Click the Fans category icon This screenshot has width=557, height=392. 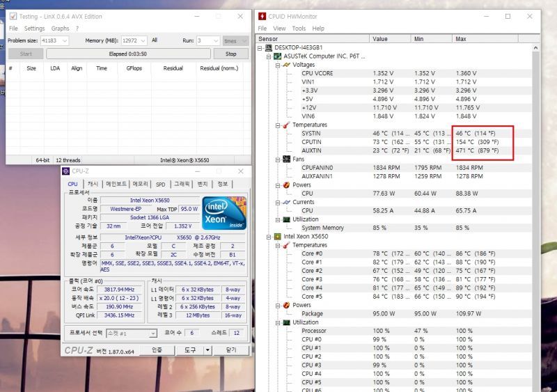[x=286, y=159]
